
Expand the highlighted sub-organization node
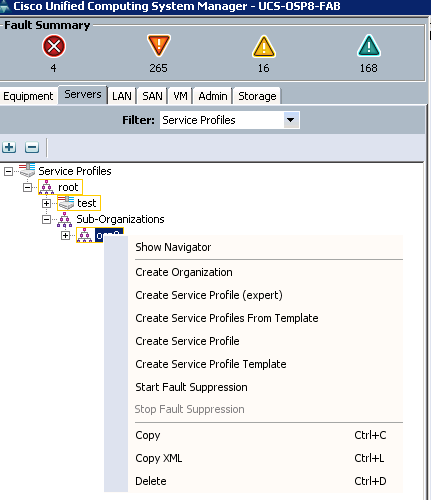66,236
